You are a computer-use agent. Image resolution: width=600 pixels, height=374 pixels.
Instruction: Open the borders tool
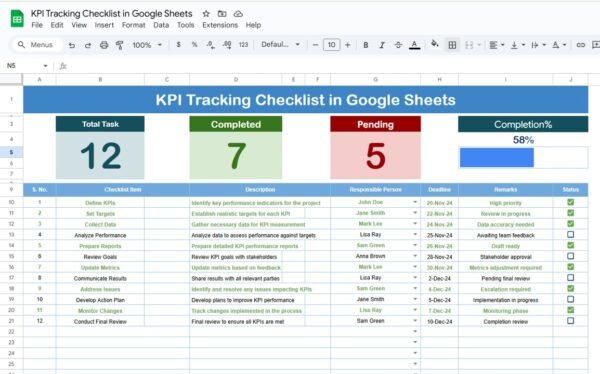coord(452,45)
